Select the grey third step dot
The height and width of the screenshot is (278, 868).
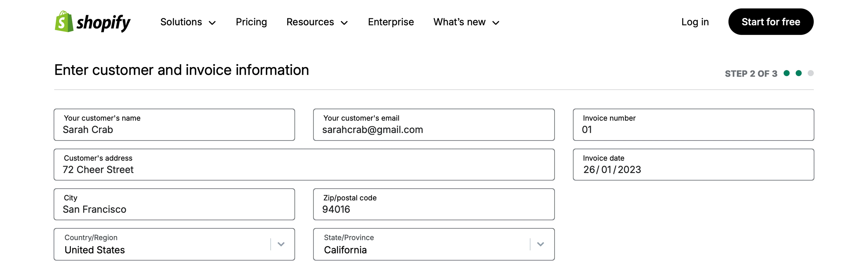811,73
